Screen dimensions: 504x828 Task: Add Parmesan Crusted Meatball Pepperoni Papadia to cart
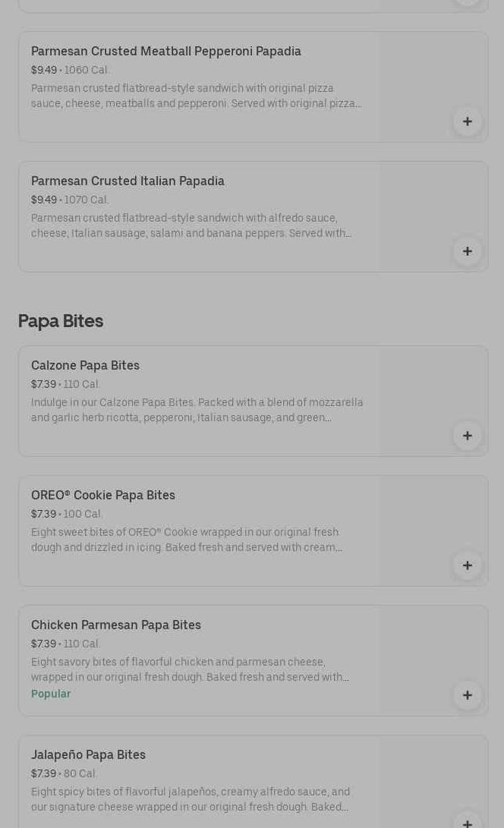point(467,121)
